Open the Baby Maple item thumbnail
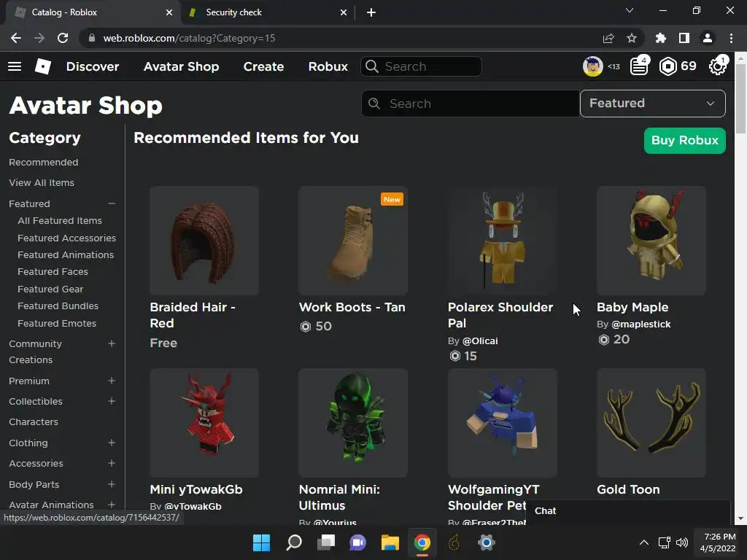747x560 pixels. (651, 241)
